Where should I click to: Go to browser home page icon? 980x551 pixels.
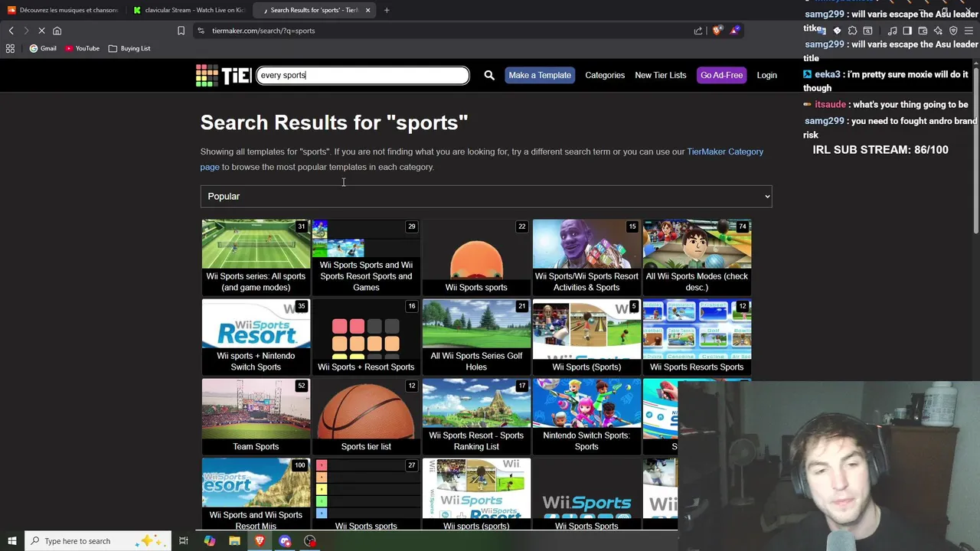(x=57, y=31)
